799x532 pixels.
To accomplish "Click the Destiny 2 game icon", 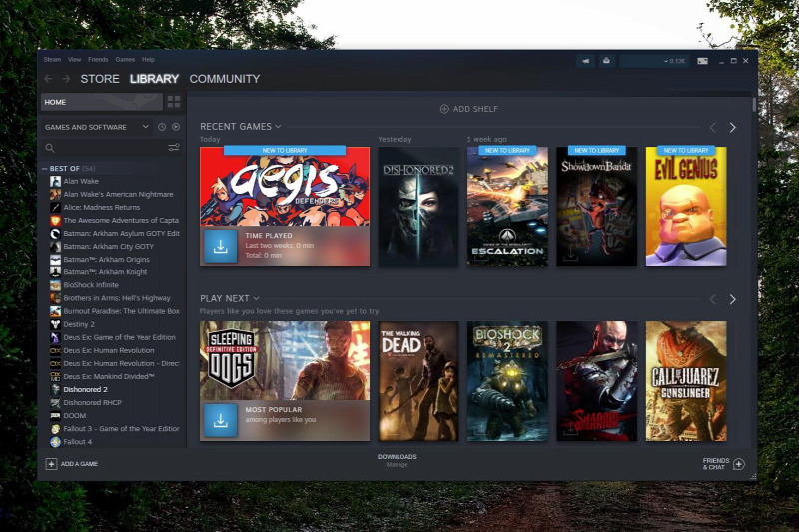I will [55, 324].
